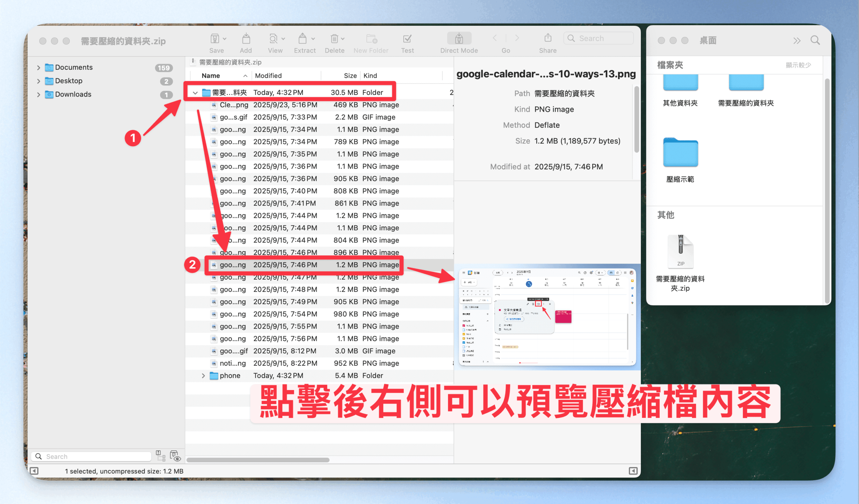Click the Delete trash toolbar icon

click(335, 39)
